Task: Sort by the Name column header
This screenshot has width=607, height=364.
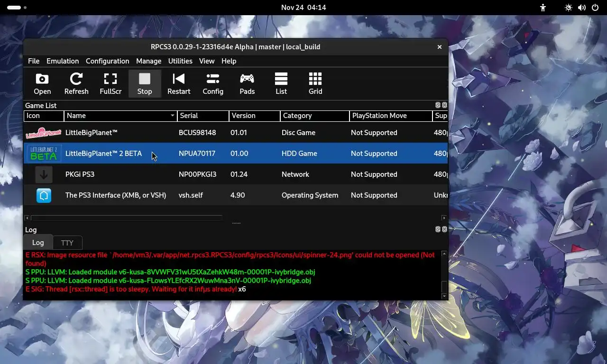Action: 120,116
